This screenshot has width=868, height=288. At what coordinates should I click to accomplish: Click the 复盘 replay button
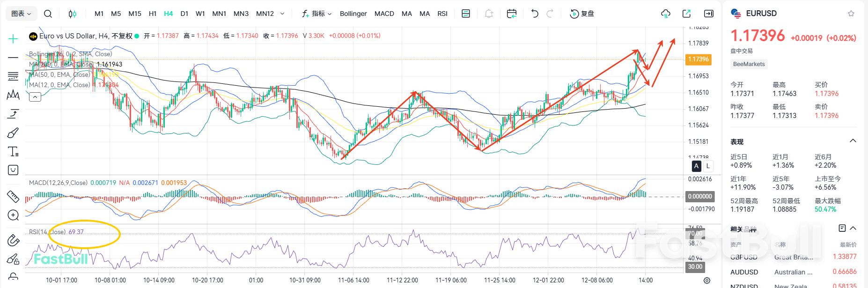[582, 14]
